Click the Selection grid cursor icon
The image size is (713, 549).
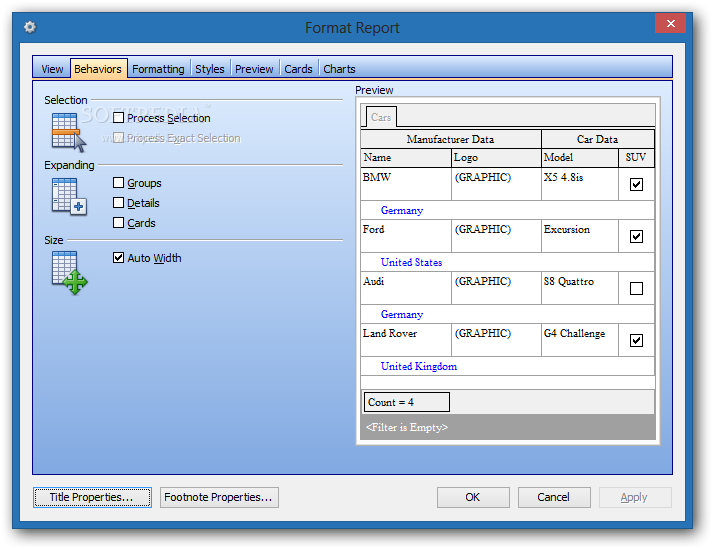(x=69, y=132)
